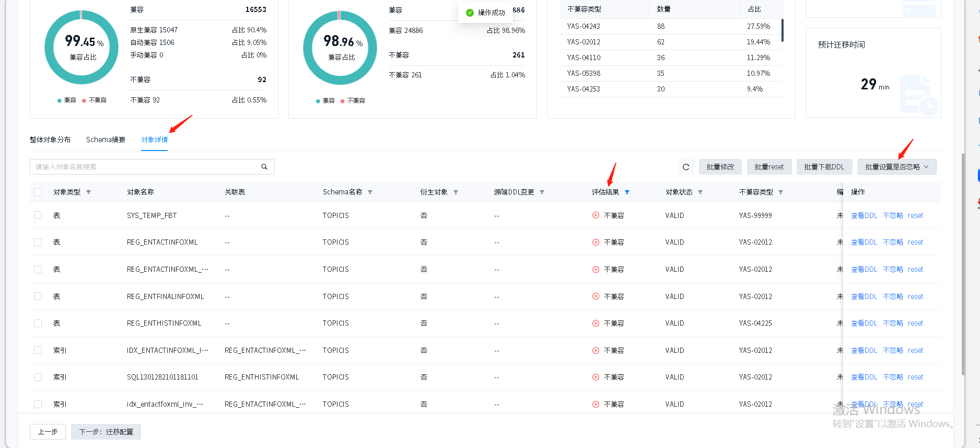Image resolution: width=980 pixels, height=448 pixels.
Task: Tick checkbox for REG_ENTACTINFOXML row
Action: [x=38, y=242]
